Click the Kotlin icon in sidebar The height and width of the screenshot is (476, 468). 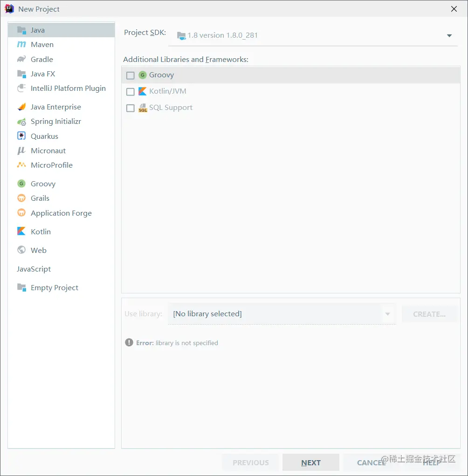point(21,231)
